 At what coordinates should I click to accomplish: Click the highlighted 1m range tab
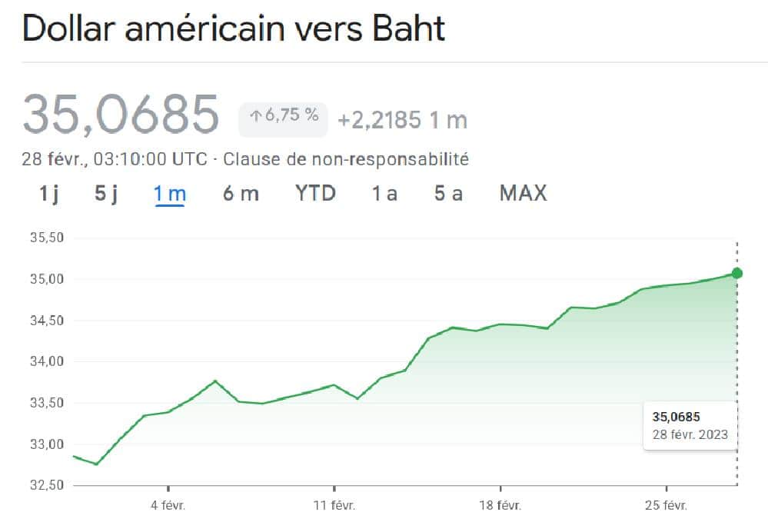tap(168, 194)
